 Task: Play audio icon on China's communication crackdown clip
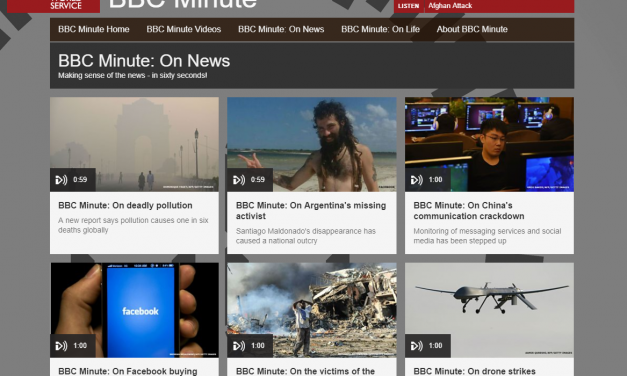(416, 180)
